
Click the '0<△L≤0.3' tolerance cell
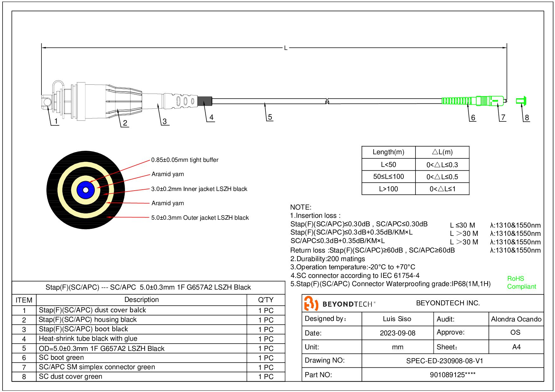(x=442, y=165)
